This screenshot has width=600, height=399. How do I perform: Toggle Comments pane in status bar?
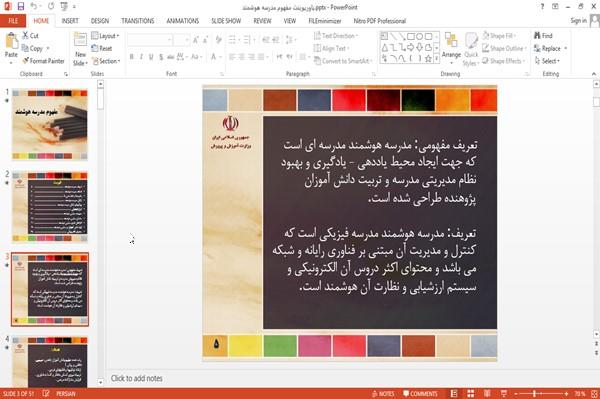pos(420,393)
